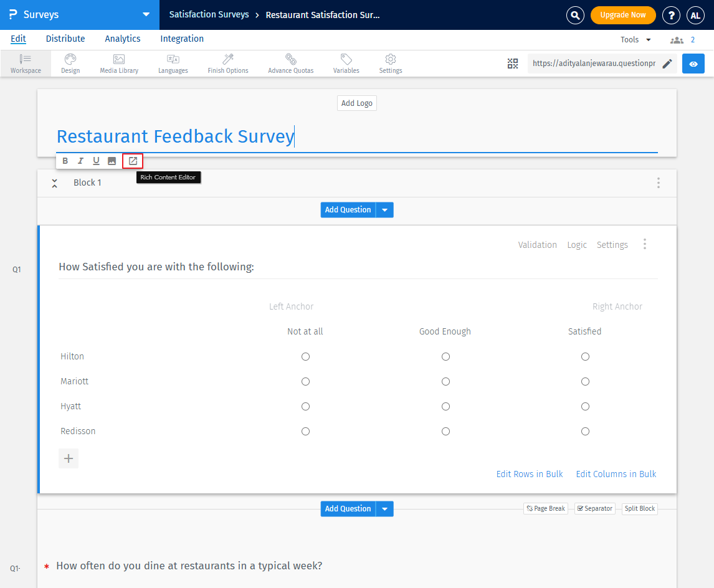Open the Design panel
Viewport: 714px width, 588px height.
pos(70,63)
